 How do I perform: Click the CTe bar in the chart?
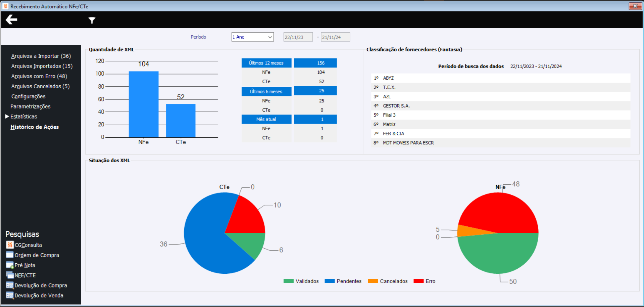[x=181, y=121]
